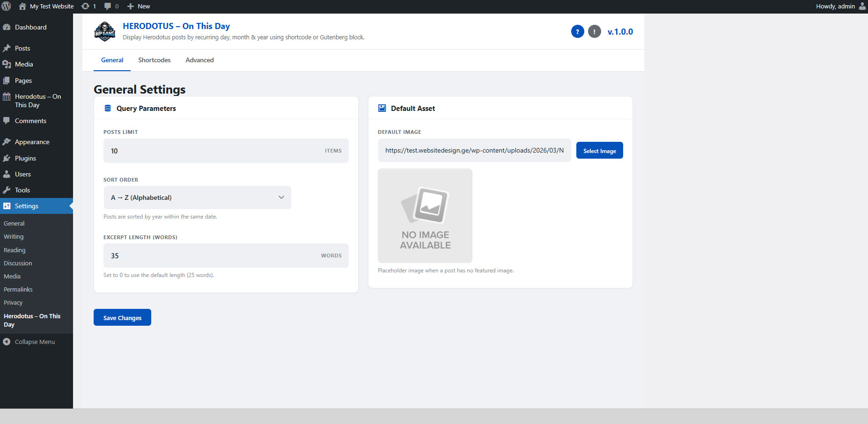Click the updates circular arrows icon

point(85,6)
